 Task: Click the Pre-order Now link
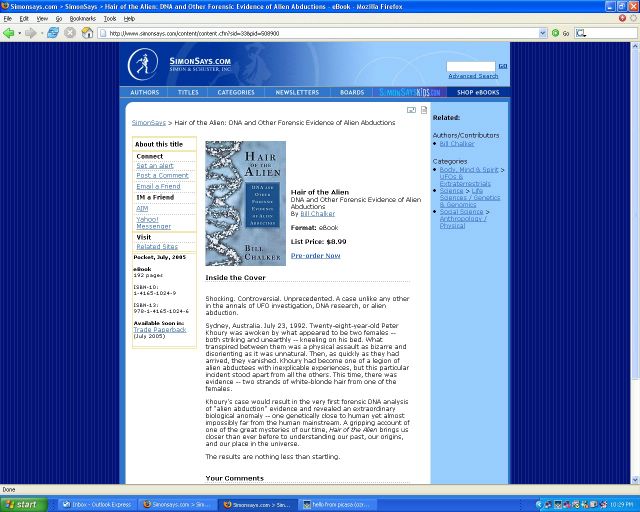[315, 255]
